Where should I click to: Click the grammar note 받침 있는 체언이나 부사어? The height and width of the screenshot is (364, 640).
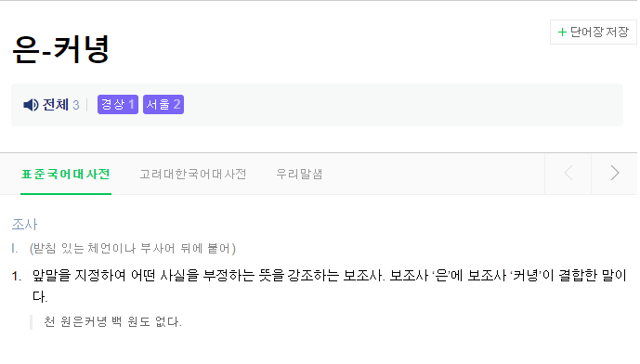(x=104, y=248)
